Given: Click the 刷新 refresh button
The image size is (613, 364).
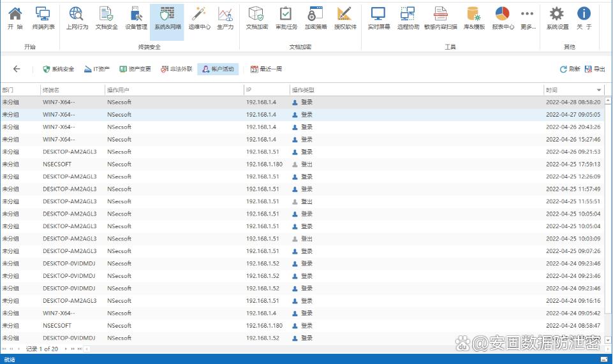Looking at the screenshot, I should click(570, 69).
